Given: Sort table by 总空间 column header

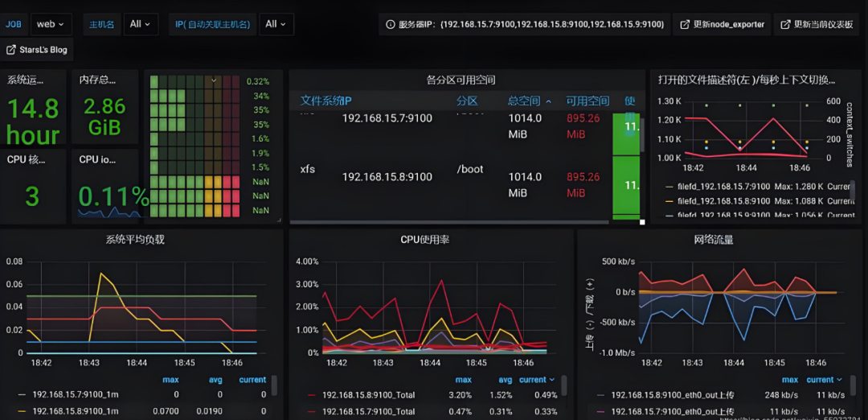Looking at the screenshot, I should tap(524, 101).
